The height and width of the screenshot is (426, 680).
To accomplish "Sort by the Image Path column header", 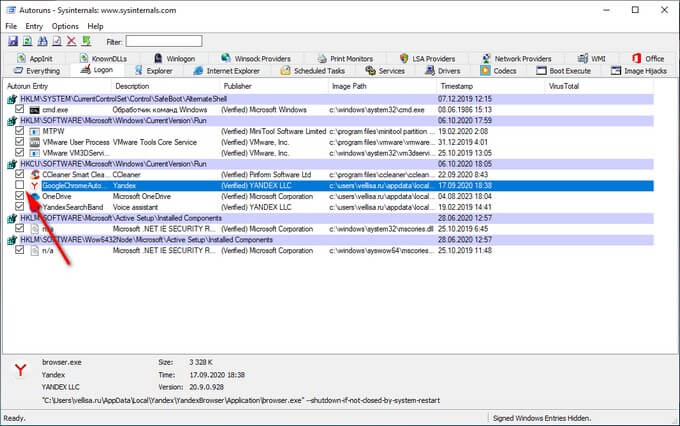I will (x=382, y=86).
